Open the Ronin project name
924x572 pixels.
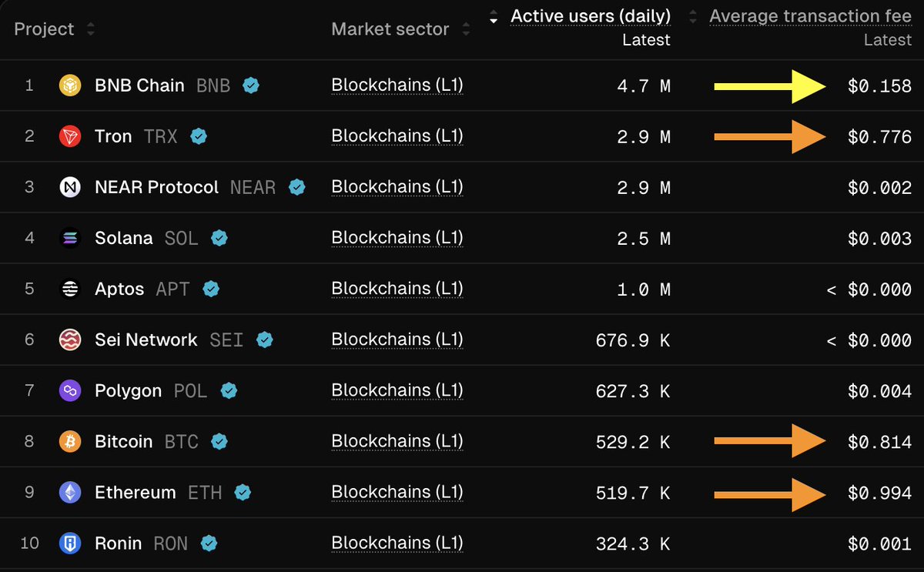pyautogui.click(x=118, y=544)
